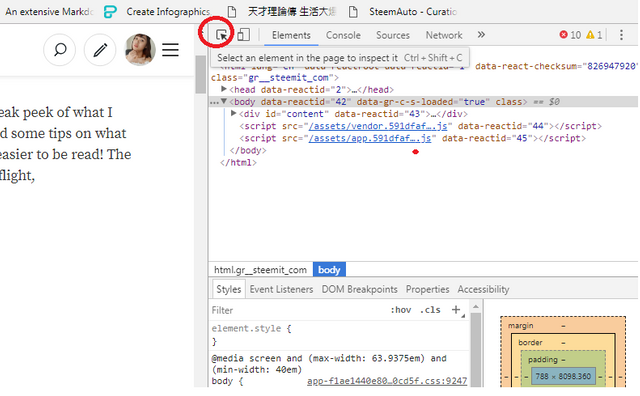Switch to the Console tab
The width and height of the screenshot is (640, 396).
click(x=343, y=35)
